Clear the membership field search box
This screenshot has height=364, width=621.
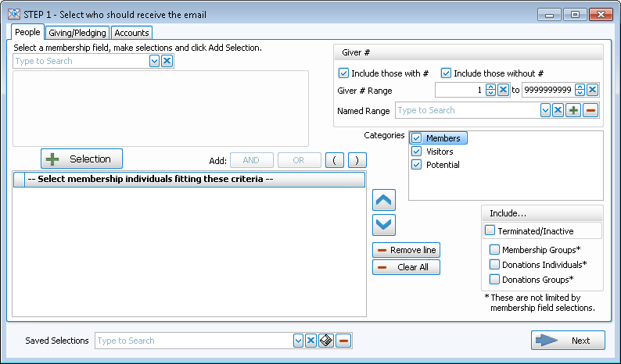[167, 61]
